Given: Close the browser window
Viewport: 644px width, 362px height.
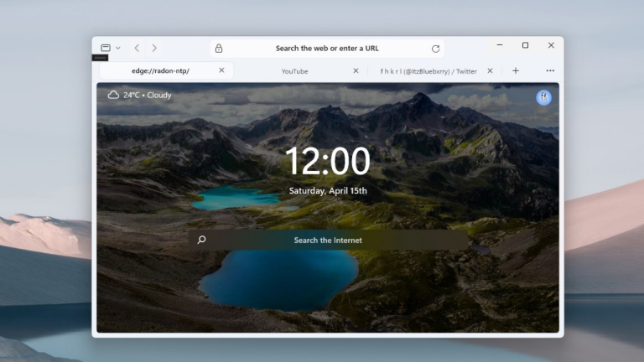Looking at the screenshot, I should [551, 45].
